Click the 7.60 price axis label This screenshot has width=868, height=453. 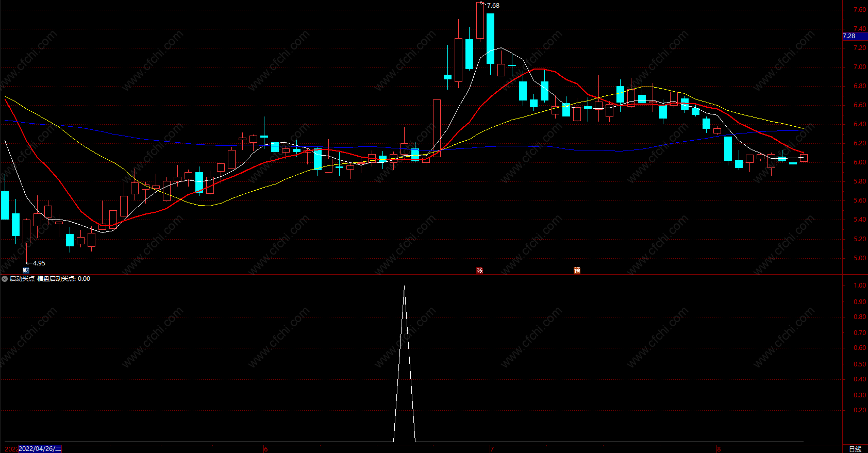tap(860, 10)
